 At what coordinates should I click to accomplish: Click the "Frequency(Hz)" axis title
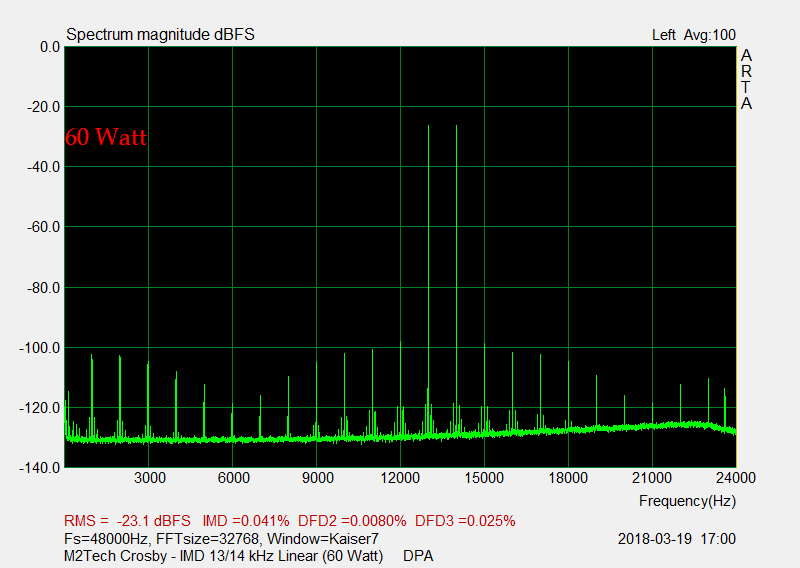point(686,500)
